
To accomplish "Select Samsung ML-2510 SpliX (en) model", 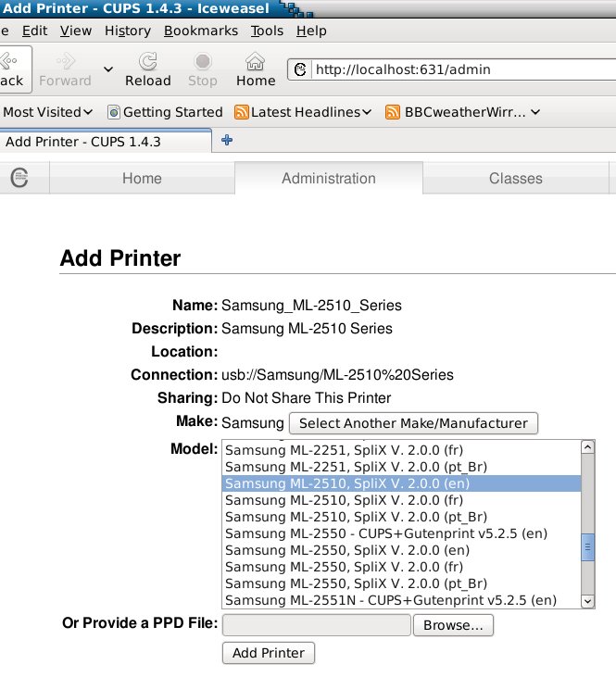I will [402, 483].
